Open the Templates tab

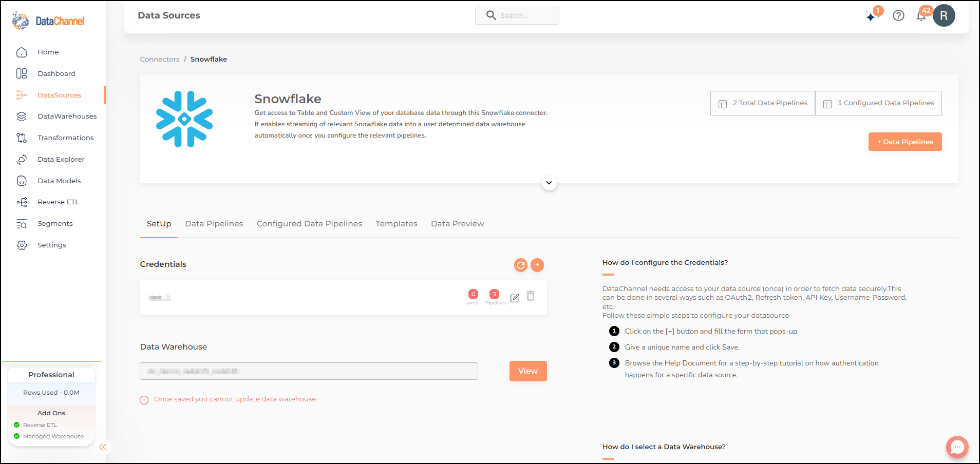[x=397, y=224]
